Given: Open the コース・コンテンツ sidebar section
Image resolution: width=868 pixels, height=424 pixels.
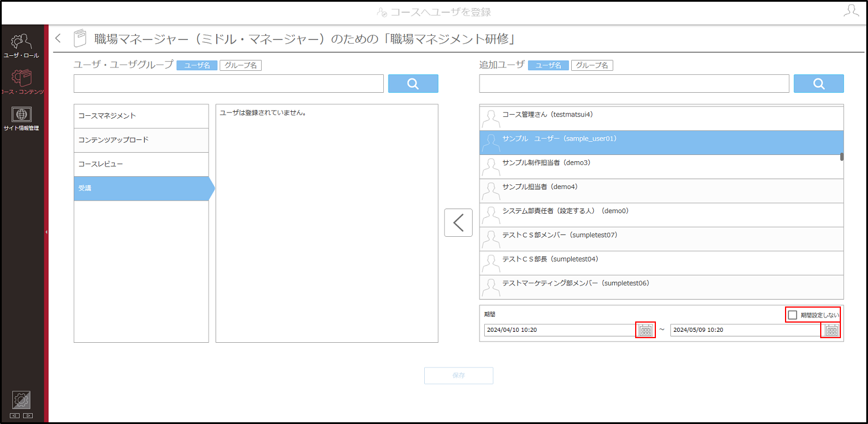Looking at the screenshot, I should pos(22,82).
